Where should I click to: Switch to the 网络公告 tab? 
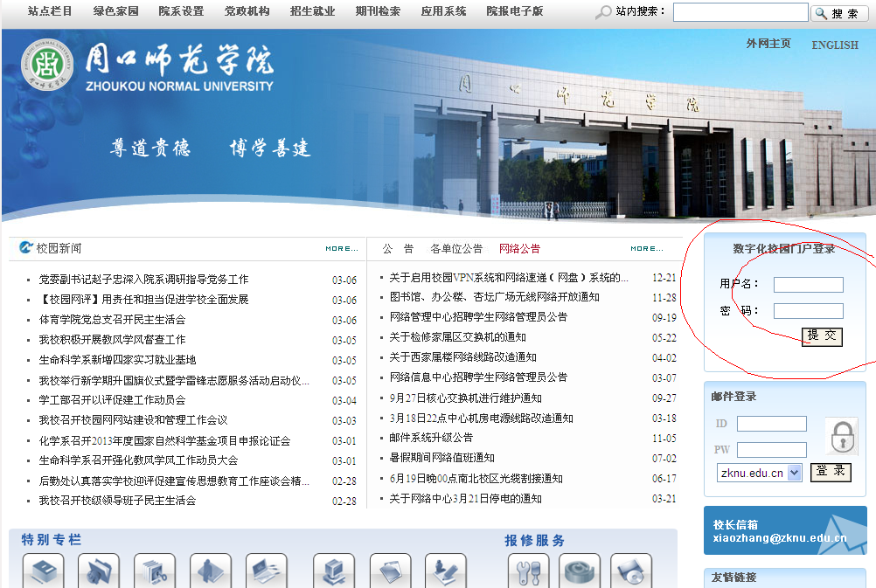519,249
